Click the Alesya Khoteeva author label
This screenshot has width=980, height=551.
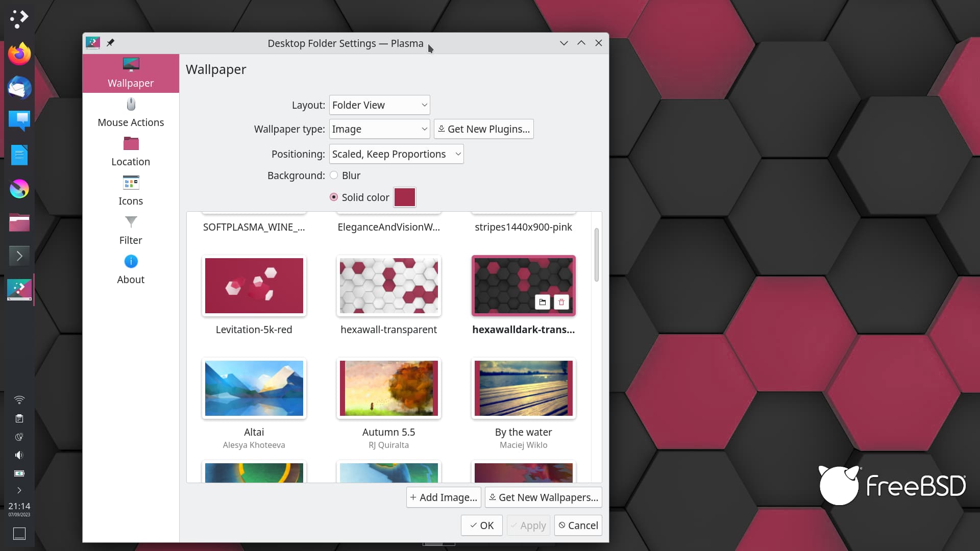point(254,445)
